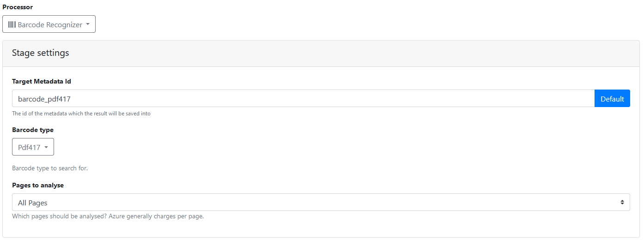Click the "Barcode Recognizer" text label

coord(50,24)
